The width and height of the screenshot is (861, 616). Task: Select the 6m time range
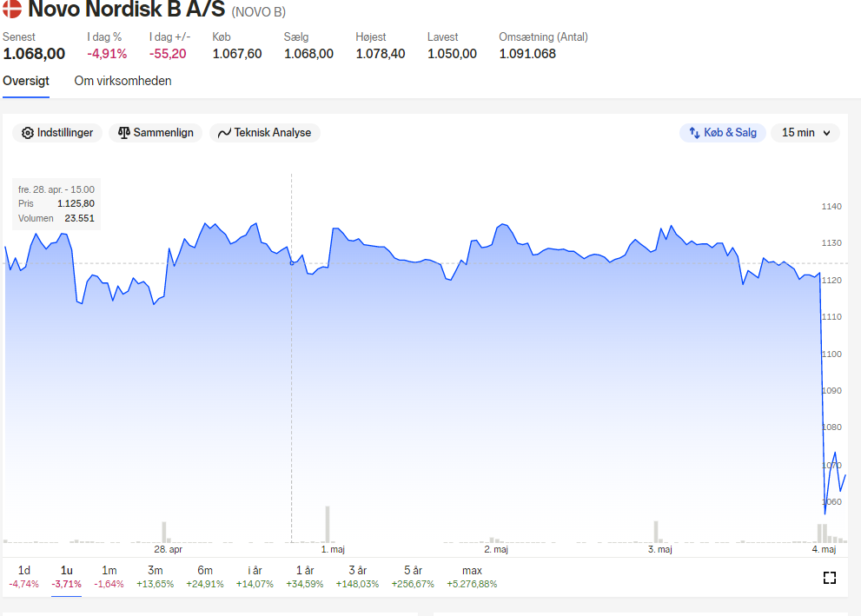click(205, 577)
